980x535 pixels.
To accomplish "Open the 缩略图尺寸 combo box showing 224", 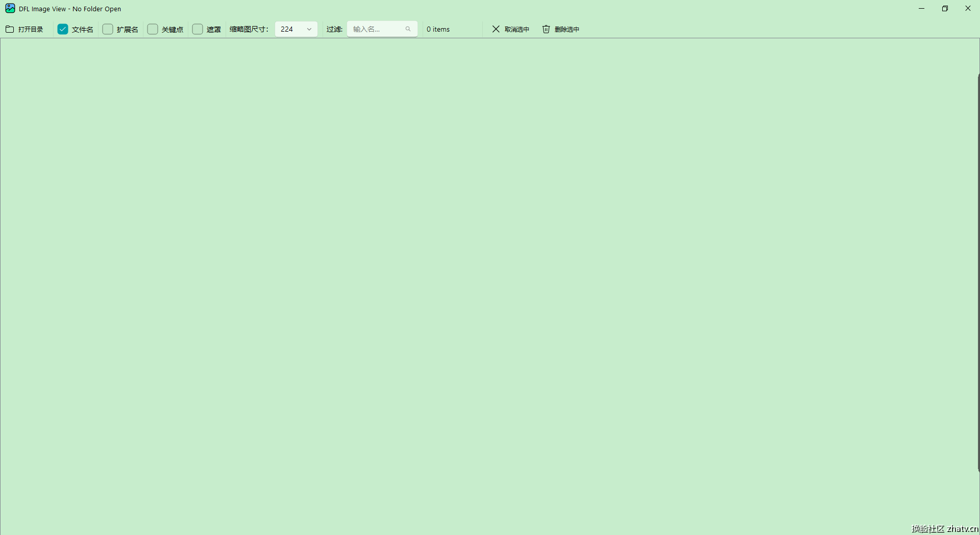I will click(x=291, y=29).
